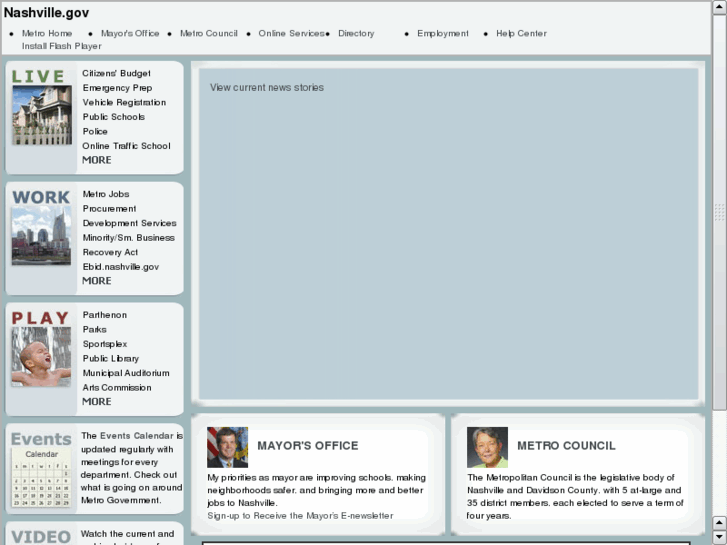Open Online Traffic School
Image resolution: width=727 pixels, height=545 pixels.
(126, 146)
